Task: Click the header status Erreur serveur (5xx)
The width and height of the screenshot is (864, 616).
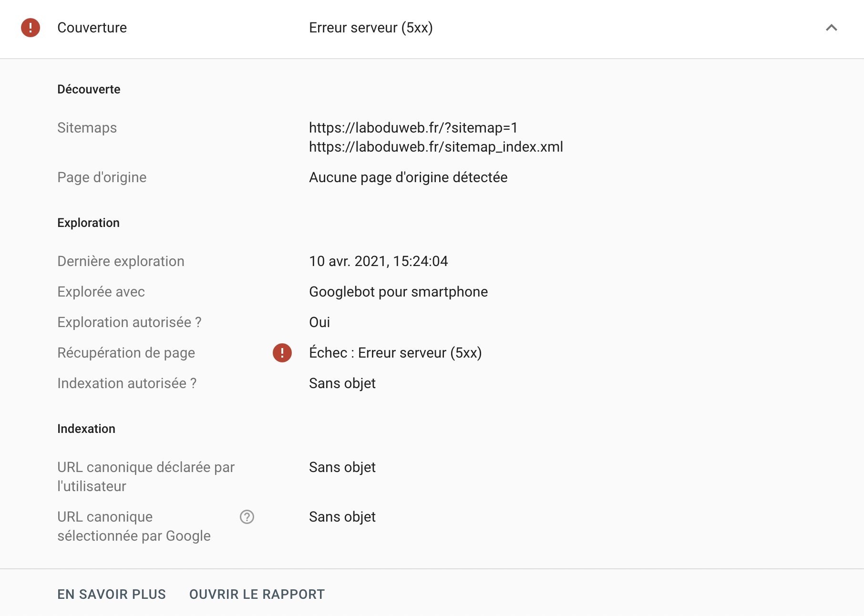Action: coord(370,28)
